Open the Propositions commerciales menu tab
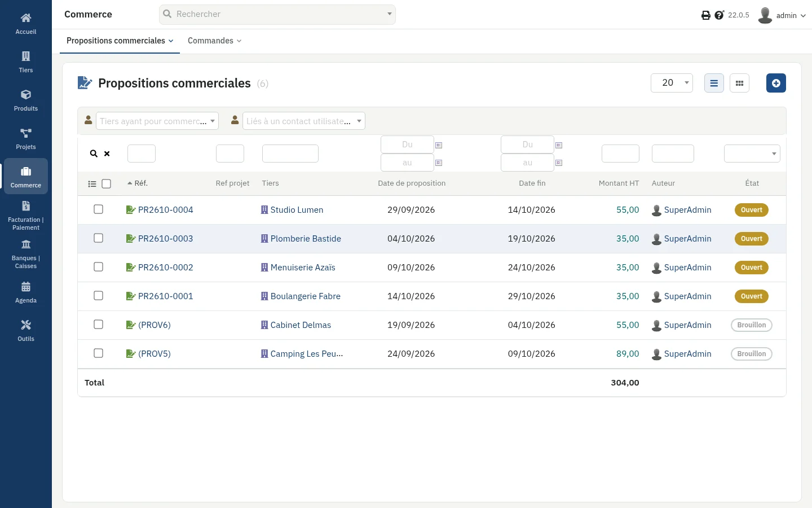Image resolution: width=812 pixels, height=508 pixels. [x=120, y=41]
